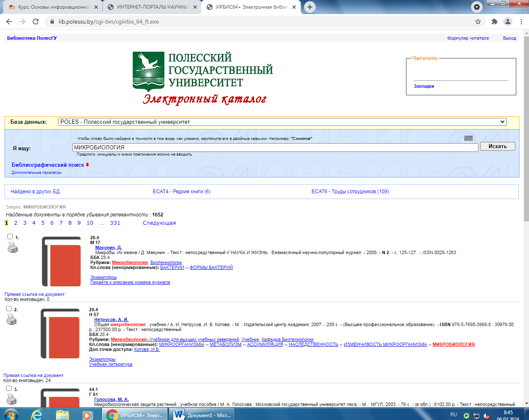Open Прямая ссылка на документ for record 1
The image size is (529, 420).
pos(35,294)
